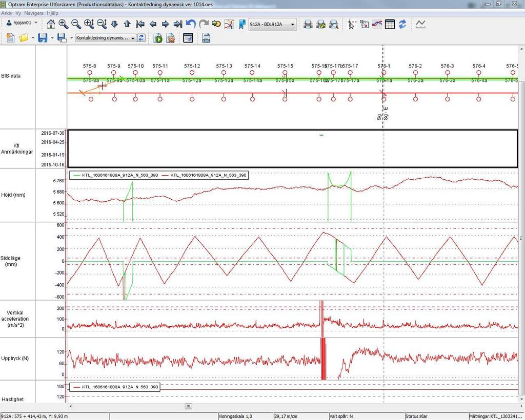Screen dimensions: 525x420
Task: Click the vertical scrollbar up arrow
Action: [x=521, y=49]
